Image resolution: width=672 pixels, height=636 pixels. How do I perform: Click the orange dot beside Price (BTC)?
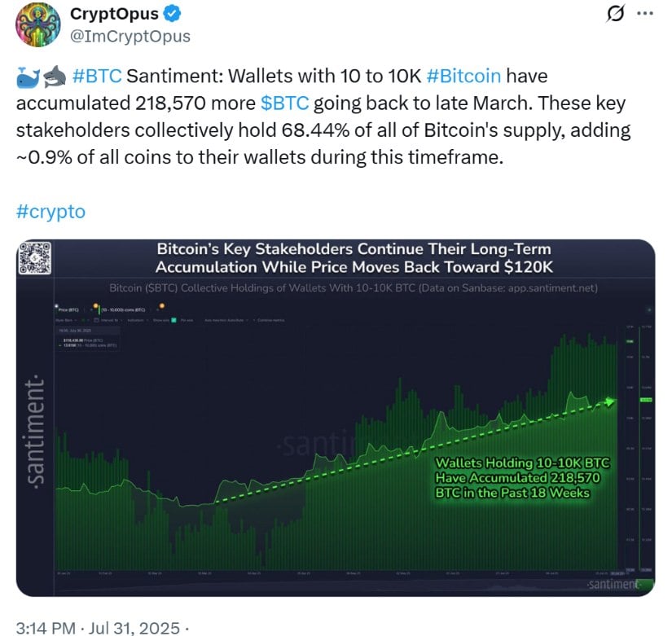click(95, 306)
